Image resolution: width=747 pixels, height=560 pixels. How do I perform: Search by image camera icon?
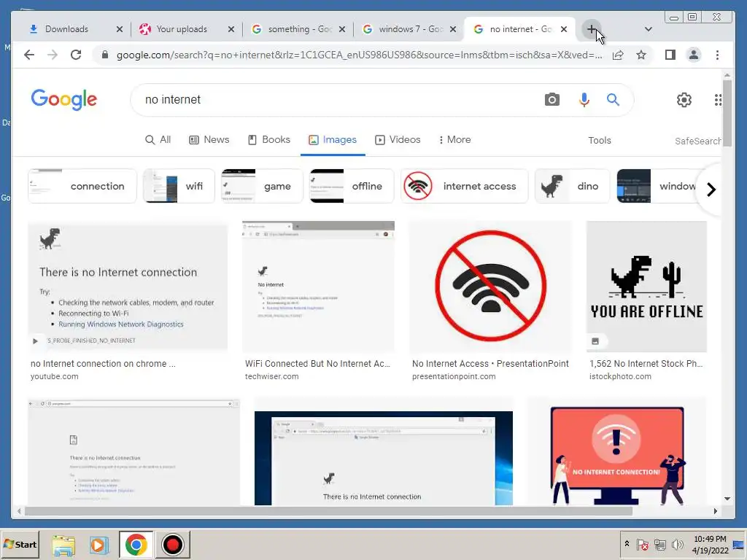552,99
